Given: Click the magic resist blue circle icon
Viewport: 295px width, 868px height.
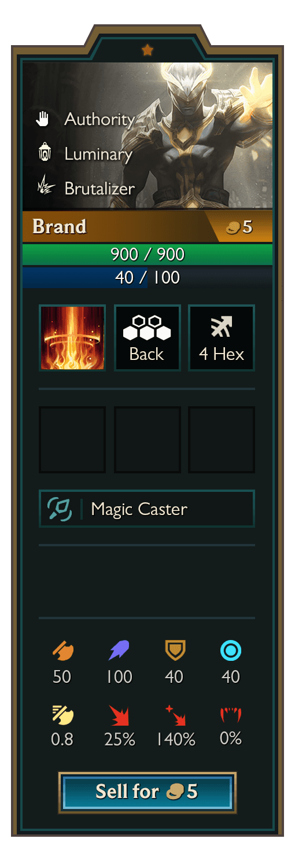Looking at the screenshot, I should click(x=231, y=652).
